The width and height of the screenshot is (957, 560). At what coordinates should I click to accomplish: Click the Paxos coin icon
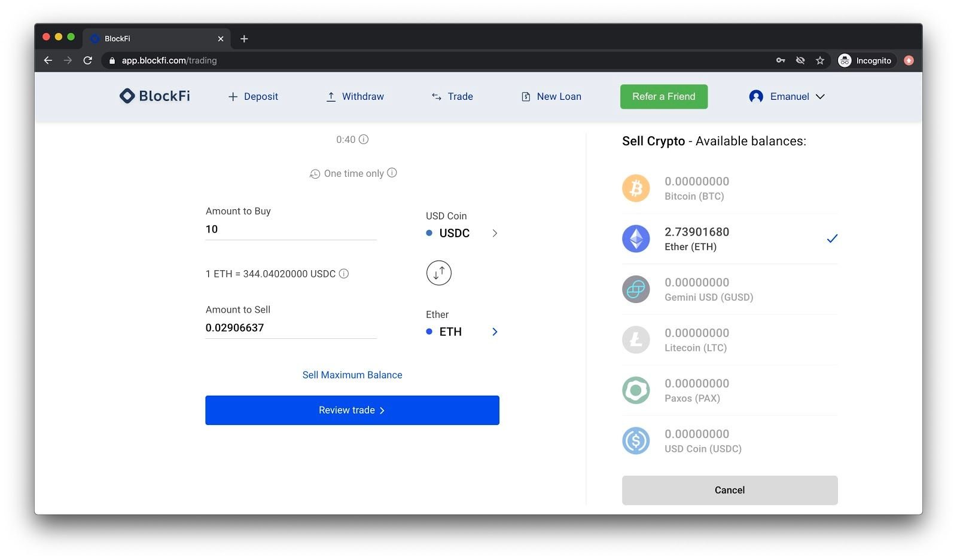click(636, 390)
